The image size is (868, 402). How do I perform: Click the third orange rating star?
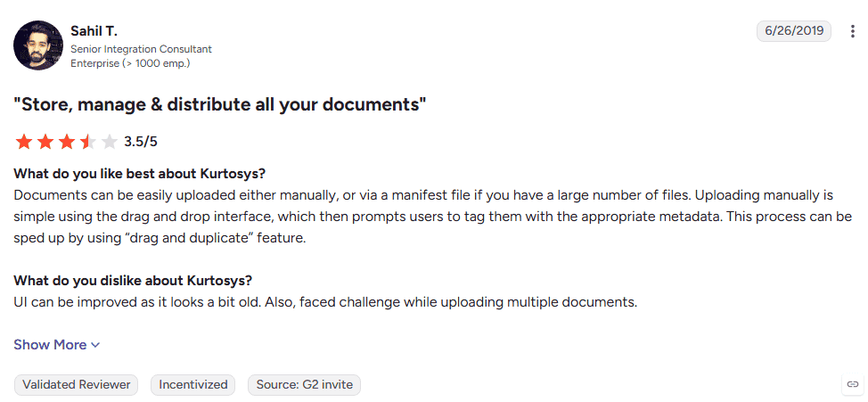(x=67, y=142)
